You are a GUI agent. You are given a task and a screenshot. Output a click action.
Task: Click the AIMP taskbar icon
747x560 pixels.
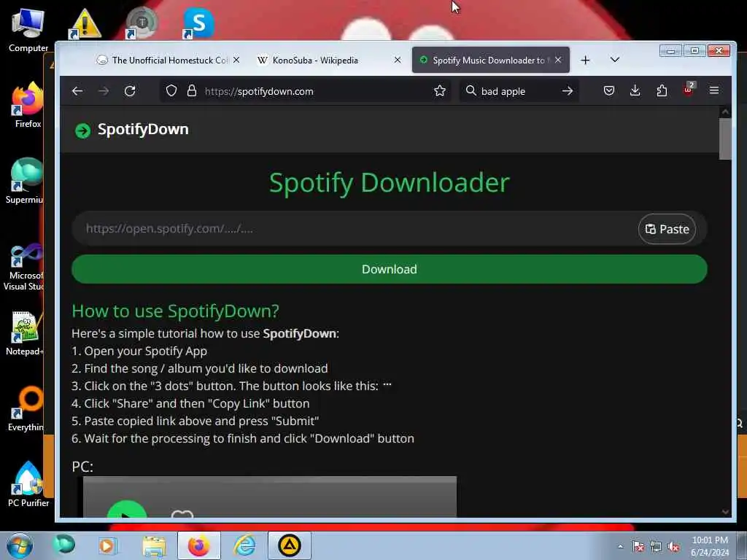tap(289, 545)
